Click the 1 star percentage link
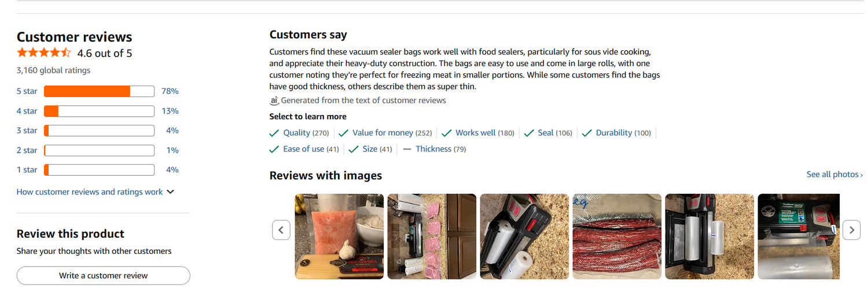Image resolution: width=868 pixels, height=295 pixels. point(172,170)
